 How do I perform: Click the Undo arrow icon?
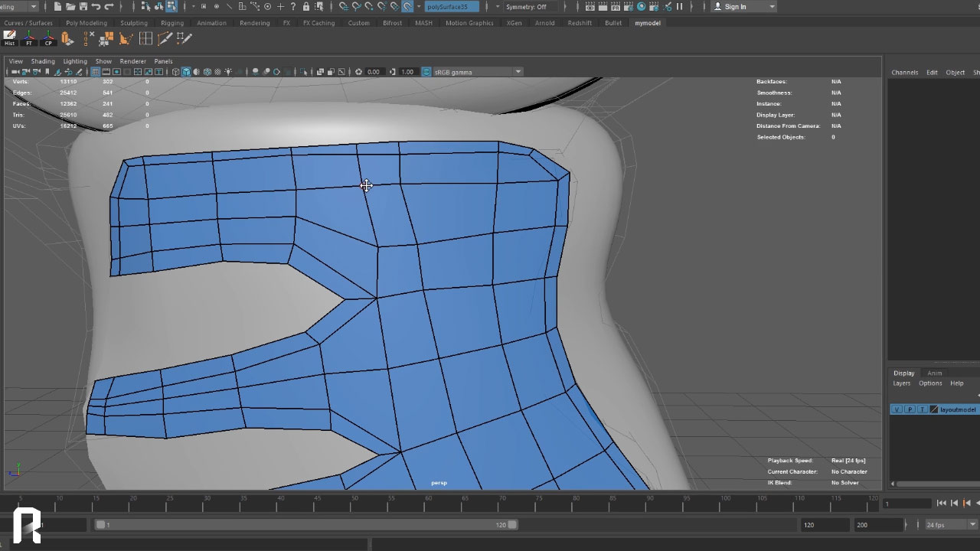coord(96,7)
